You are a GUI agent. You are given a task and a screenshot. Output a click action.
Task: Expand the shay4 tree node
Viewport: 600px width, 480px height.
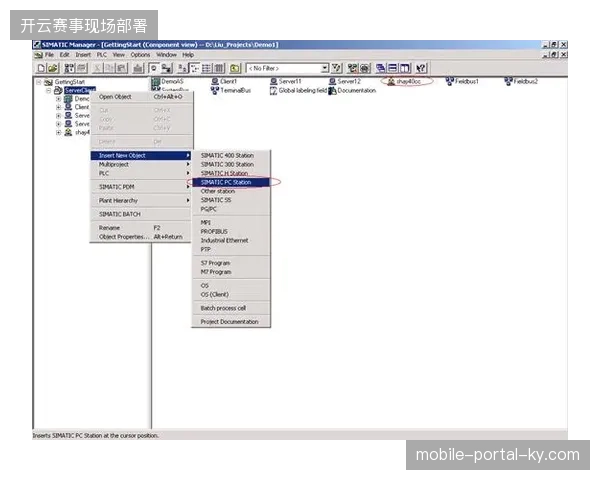(x=59, y=132)
